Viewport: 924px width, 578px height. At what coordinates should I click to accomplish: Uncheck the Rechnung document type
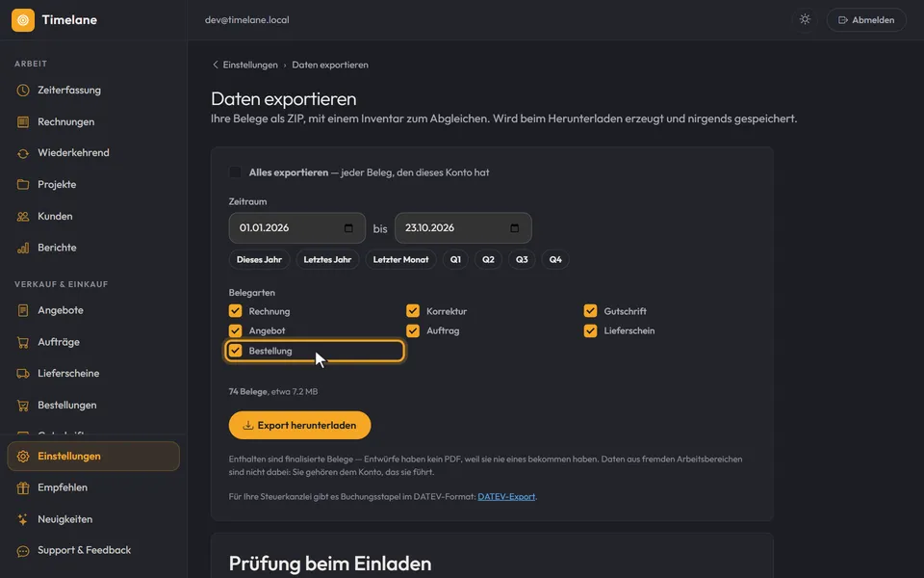[x=235, y=311]
